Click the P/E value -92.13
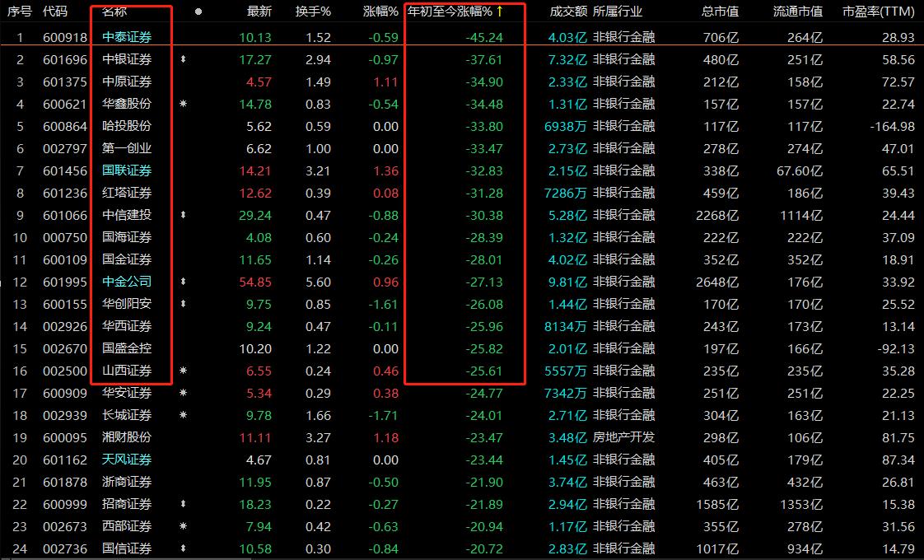 click(896, 348)
